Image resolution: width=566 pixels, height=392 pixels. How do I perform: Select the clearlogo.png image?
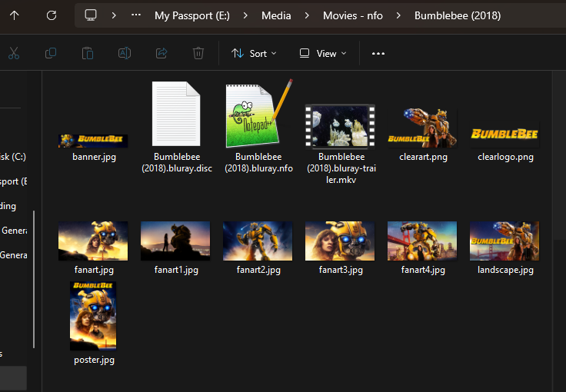(504, 136)
